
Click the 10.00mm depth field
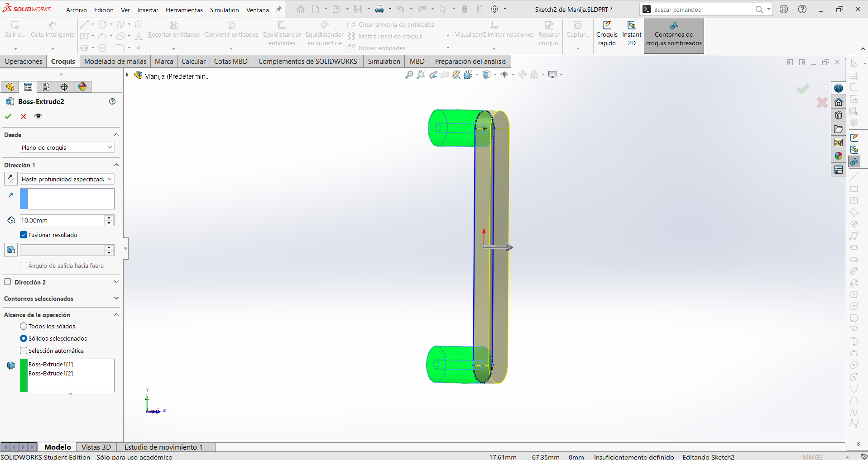[x=62, y=220]
